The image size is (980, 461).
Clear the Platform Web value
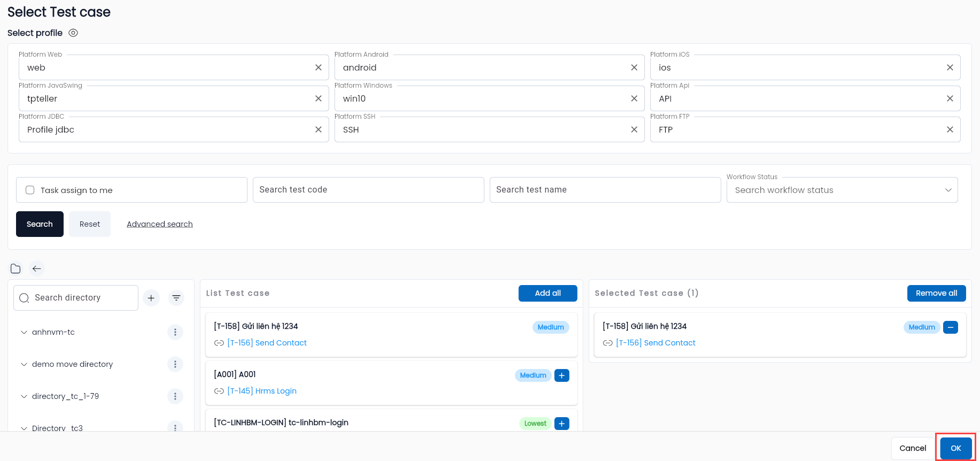click(x=318, y=67)
